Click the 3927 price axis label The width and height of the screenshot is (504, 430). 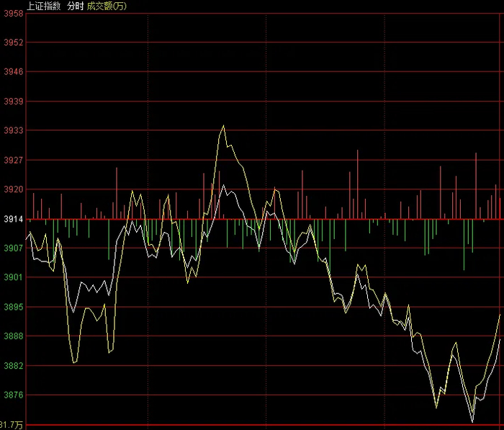pyautogui.click(x=14, y=160)
